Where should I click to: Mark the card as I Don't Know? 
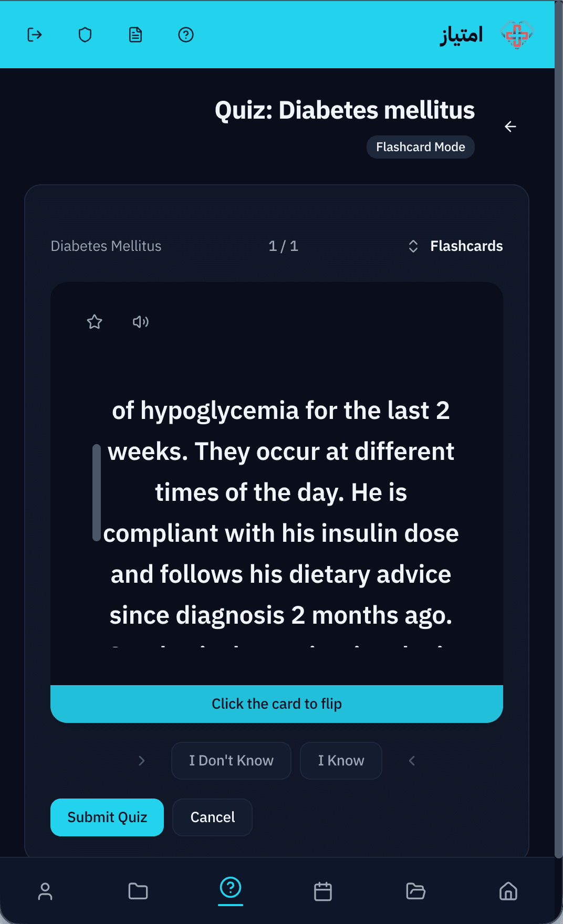pyautogui.click(x=231, y=761)
